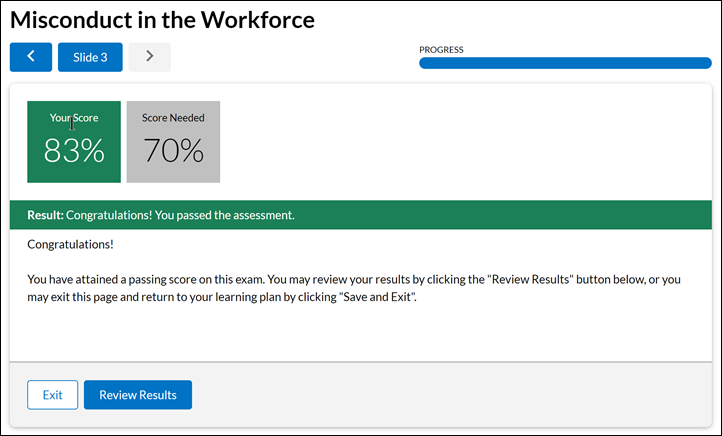The image size is (722, 436).
Task: Click the PROGRESS label above the bar
Action: pos(441,49)
